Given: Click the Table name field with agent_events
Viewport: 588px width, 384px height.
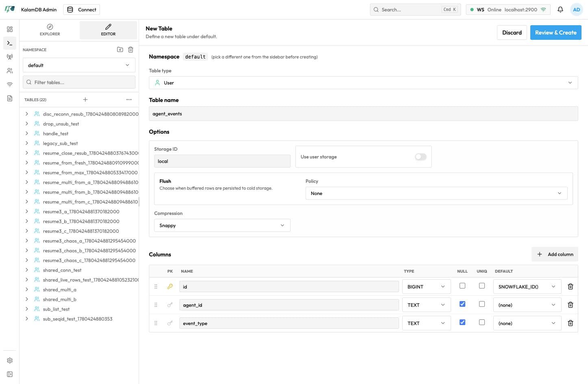Looking at the screenshot, I should (363, 114).
